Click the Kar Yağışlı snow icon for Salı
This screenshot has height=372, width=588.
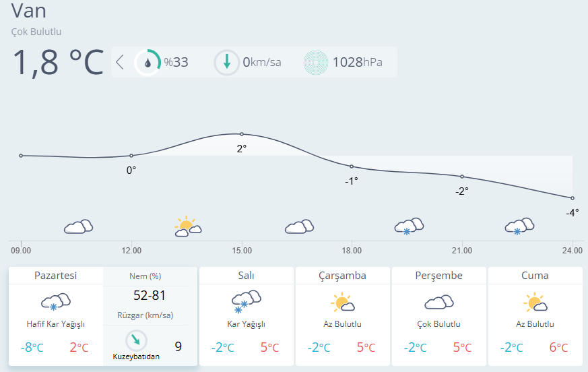[246, 301]
